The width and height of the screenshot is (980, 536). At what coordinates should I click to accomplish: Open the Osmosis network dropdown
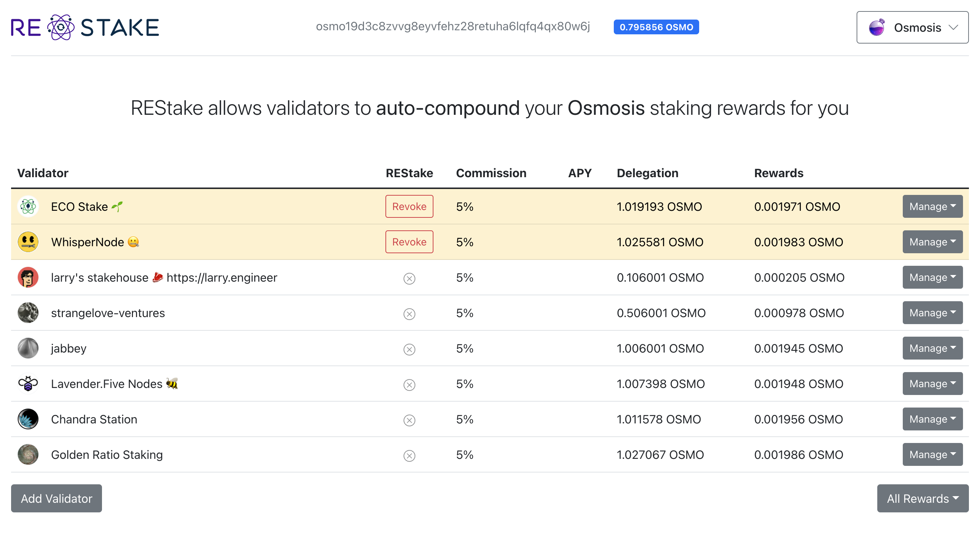coord(912,27)
